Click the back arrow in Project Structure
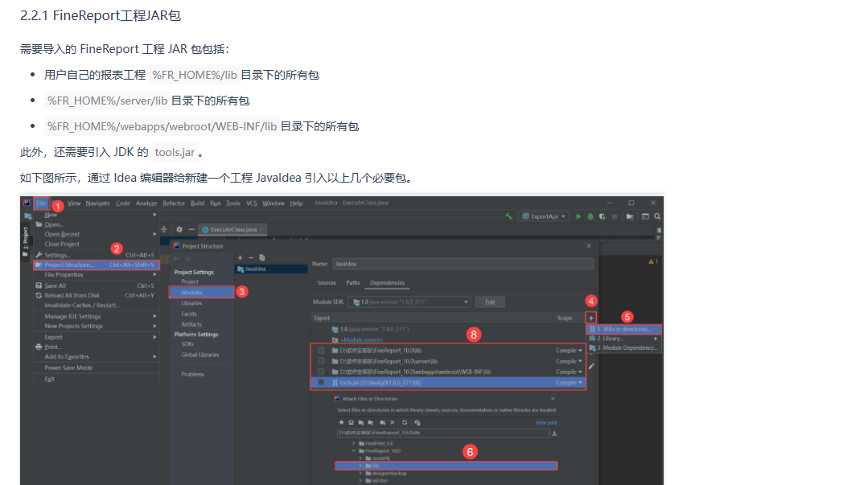The width and height of the screenshot is (868, 485). click(177, 258)
